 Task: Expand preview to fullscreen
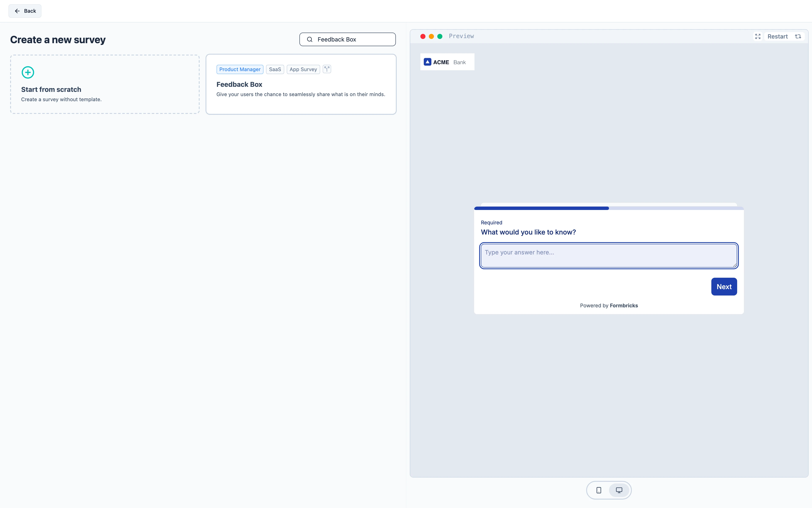pos(758,36)
